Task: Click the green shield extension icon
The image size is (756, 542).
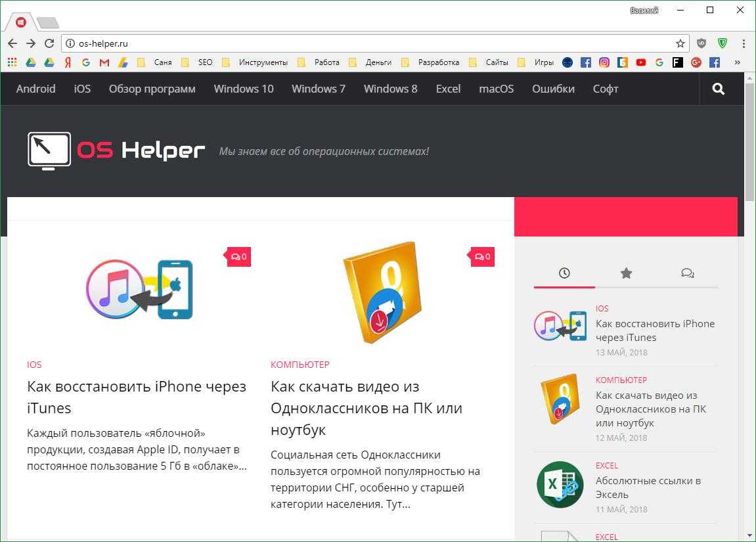Action: 723,43
